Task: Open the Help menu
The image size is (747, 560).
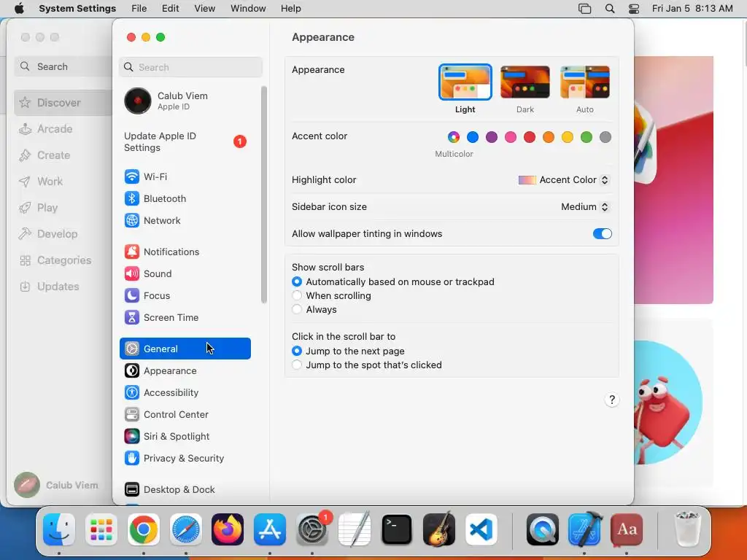Action: [x=290, y=9]
